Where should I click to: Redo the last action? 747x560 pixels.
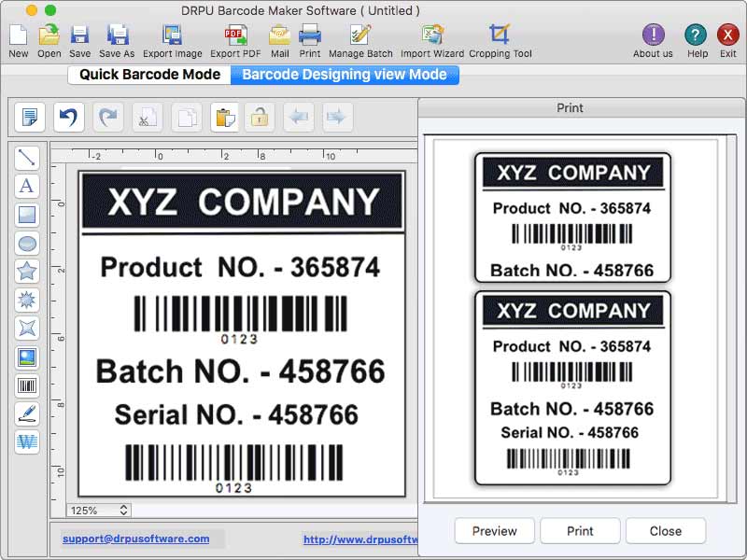(x=107, y=118)
